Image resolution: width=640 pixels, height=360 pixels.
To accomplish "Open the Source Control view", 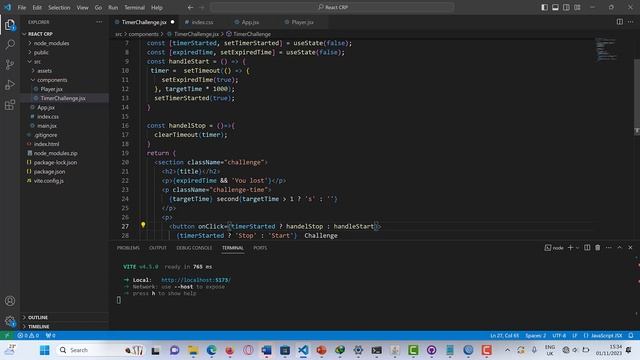I will [x=10, y=64].
